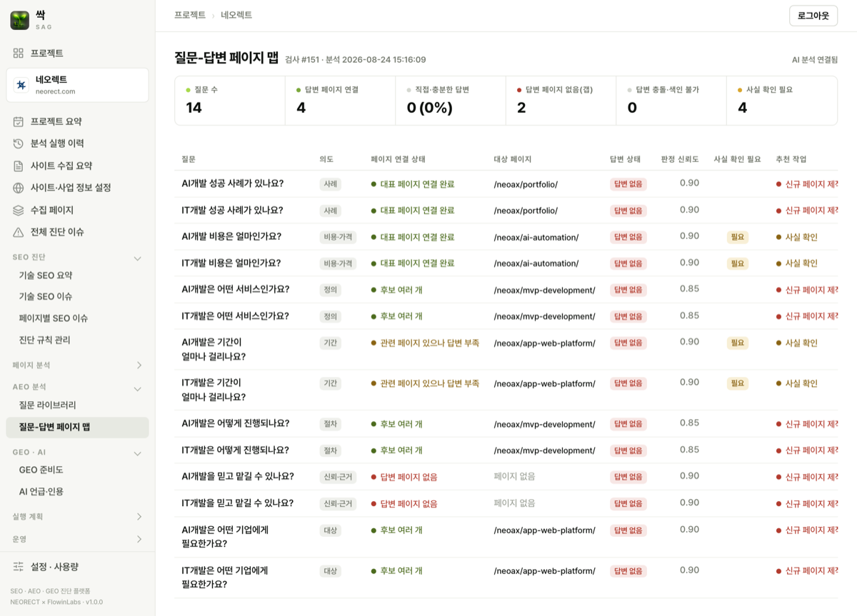Expand the 운영 section

(x=138, y=539)
